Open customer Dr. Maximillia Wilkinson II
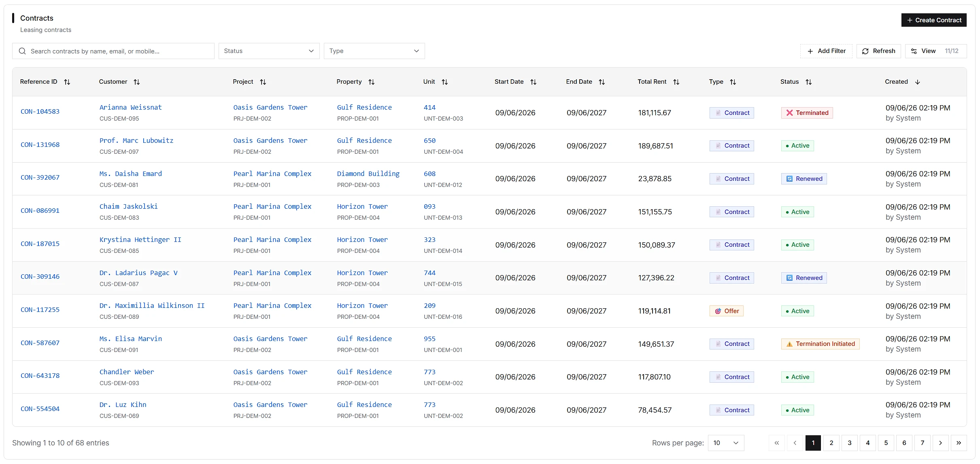 (x=152, y=305)
